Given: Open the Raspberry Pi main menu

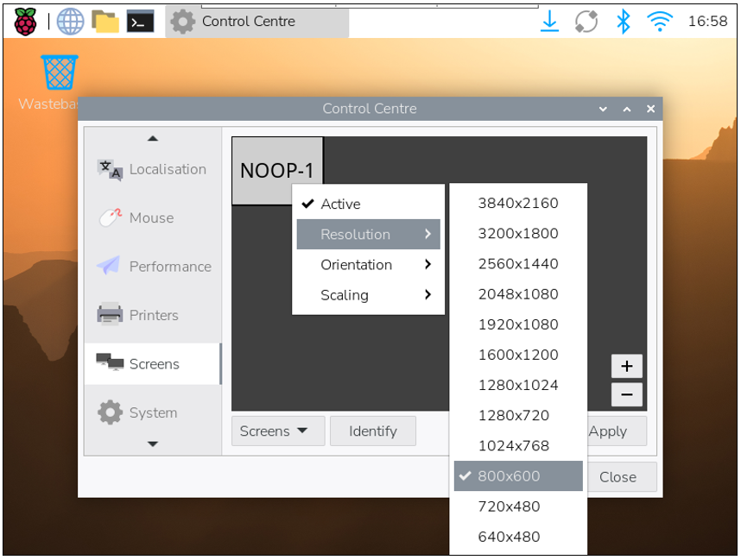Looking at the screenshot, I should pos(25,22).
